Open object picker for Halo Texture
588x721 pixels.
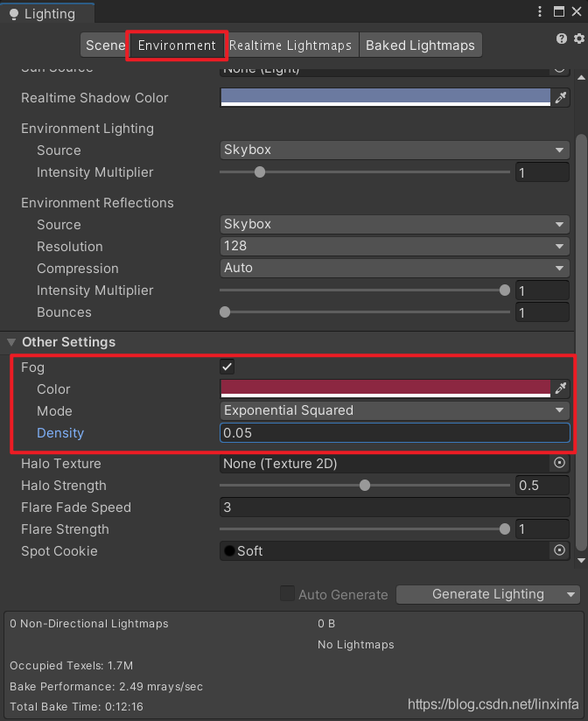pyautogui.click(x=559, y=463)
